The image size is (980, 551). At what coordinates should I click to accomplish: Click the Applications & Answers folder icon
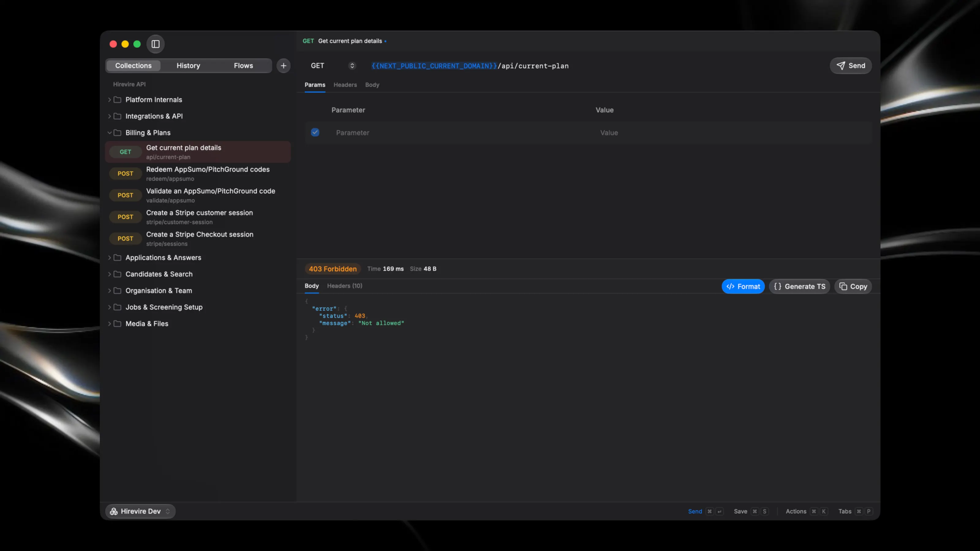(x=118, y=257)
